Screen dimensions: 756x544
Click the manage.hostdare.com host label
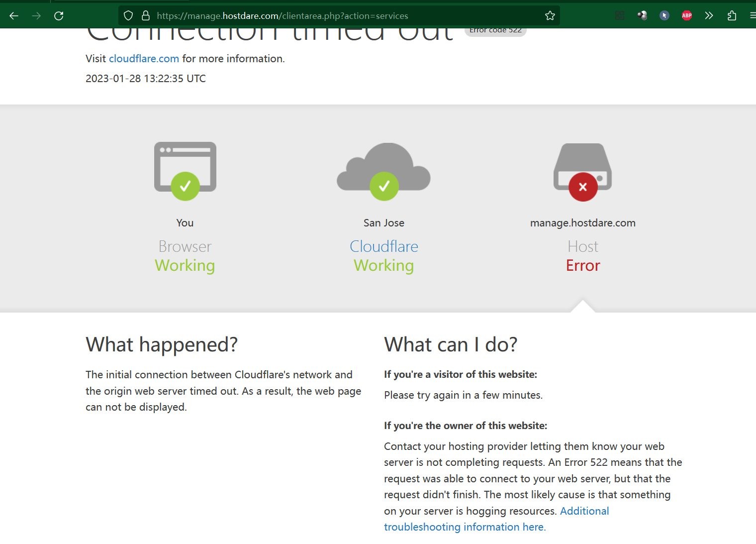[x=583, y=223]
